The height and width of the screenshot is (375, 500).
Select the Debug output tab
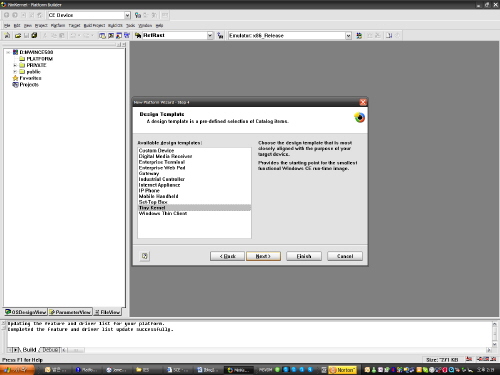(x=51, y=350)
